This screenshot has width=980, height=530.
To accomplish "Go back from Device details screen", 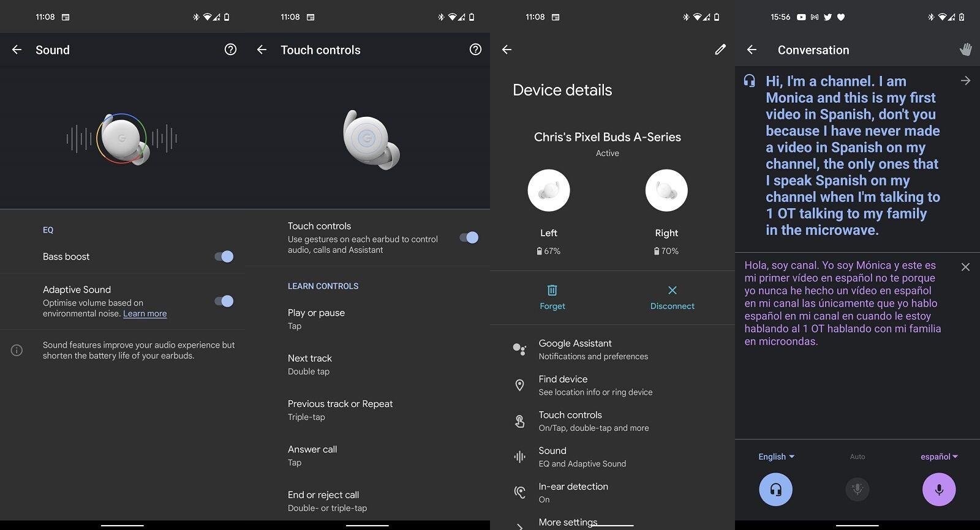I will coord(507,50).
